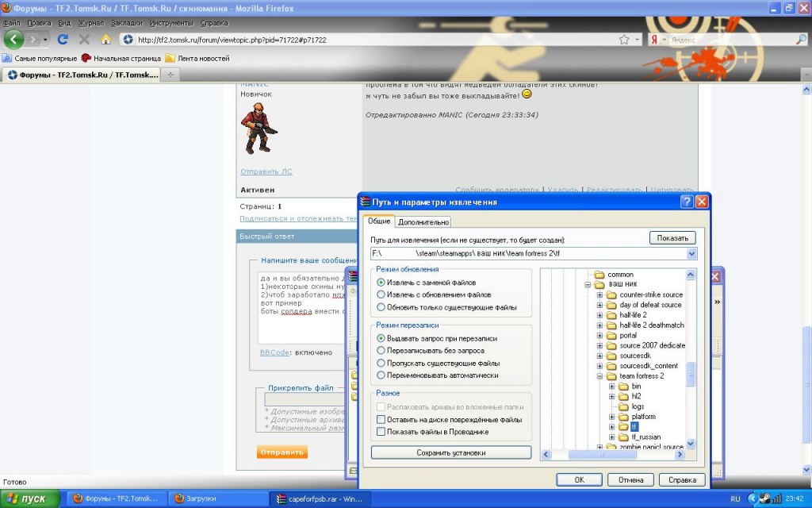Open the BBCode link
812x508 pixels.
click(274, 352)
